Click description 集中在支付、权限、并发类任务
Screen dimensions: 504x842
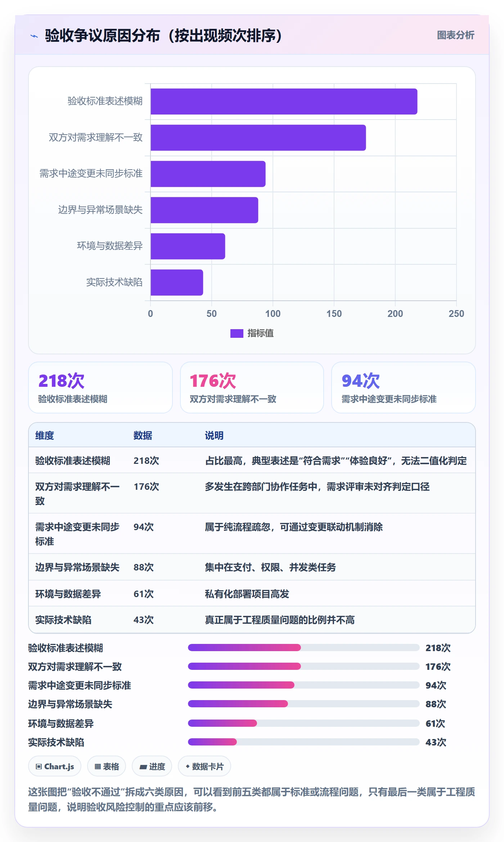270,567
